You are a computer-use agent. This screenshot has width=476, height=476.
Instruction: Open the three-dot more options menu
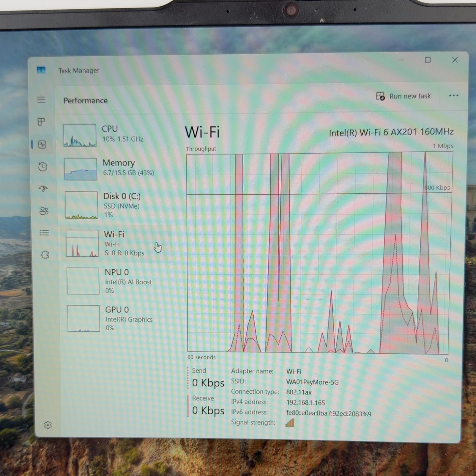454,96
